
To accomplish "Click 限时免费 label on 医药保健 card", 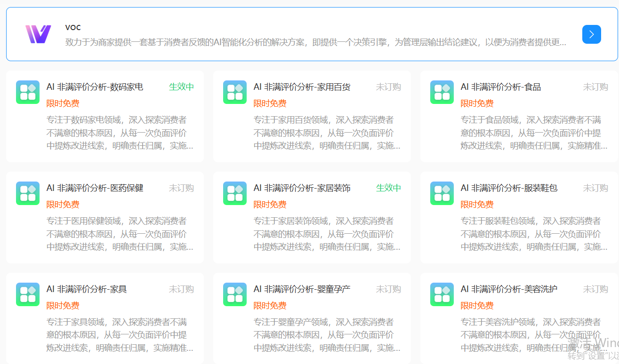I will click(63, 205).
